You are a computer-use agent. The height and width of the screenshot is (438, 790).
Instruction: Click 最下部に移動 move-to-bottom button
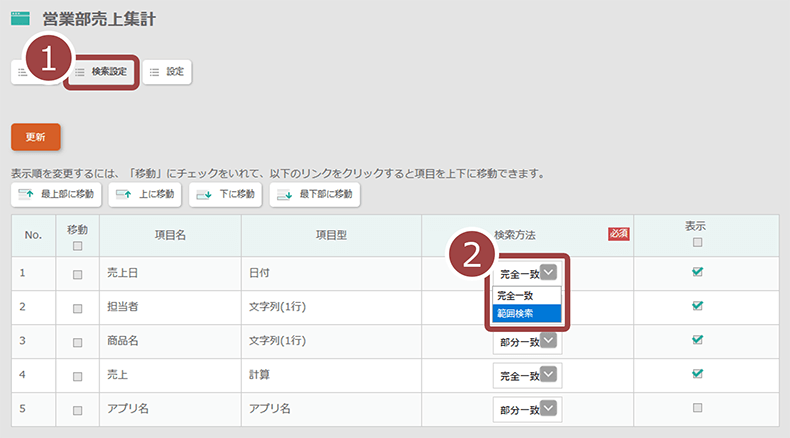point(315,194)
